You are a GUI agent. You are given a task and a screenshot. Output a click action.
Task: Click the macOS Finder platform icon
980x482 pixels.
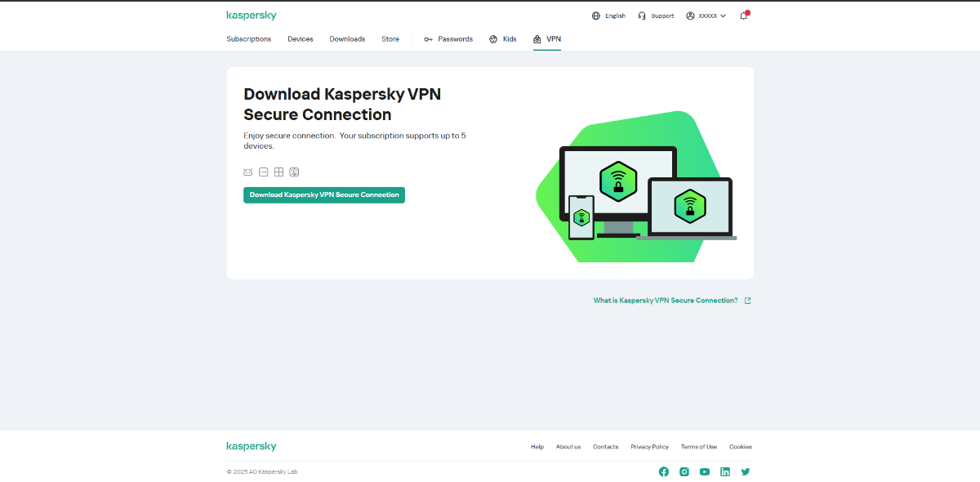point(294,172)
